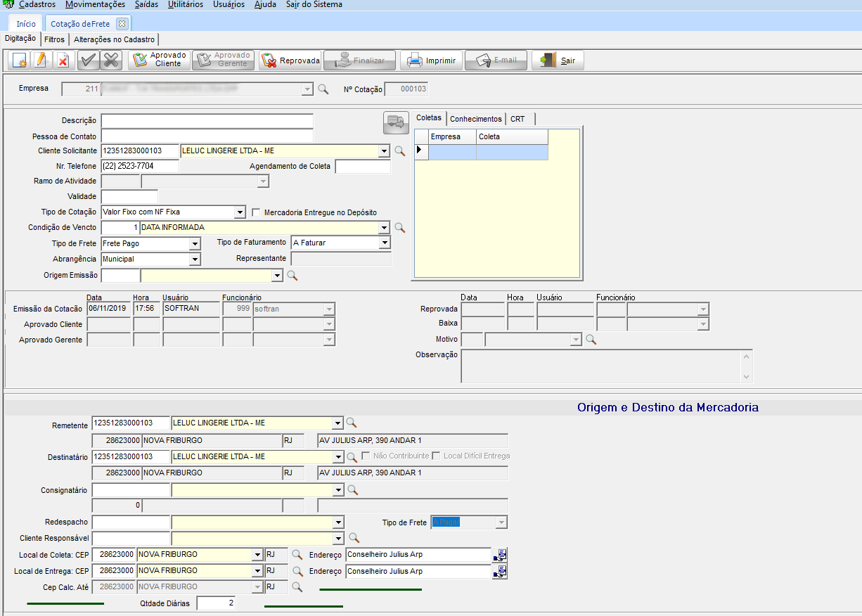Click the pencil edit record icon

pyautogui.click(x=41, y=60)
